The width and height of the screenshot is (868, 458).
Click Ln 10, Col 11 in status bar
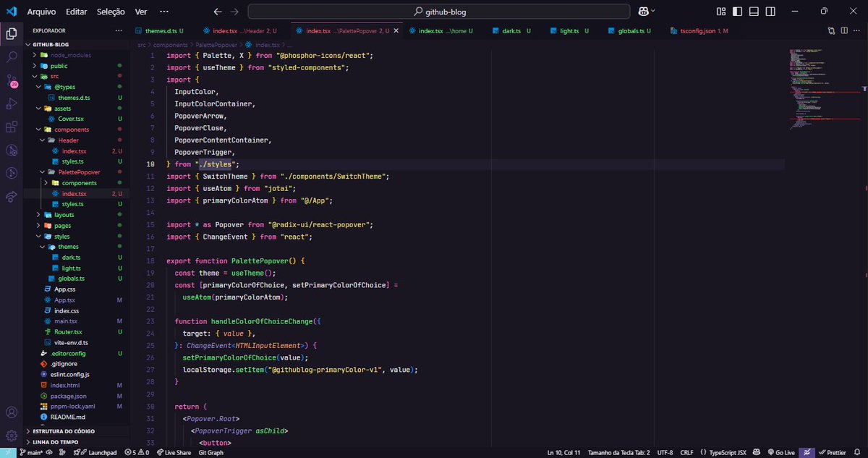pos(563,452)
